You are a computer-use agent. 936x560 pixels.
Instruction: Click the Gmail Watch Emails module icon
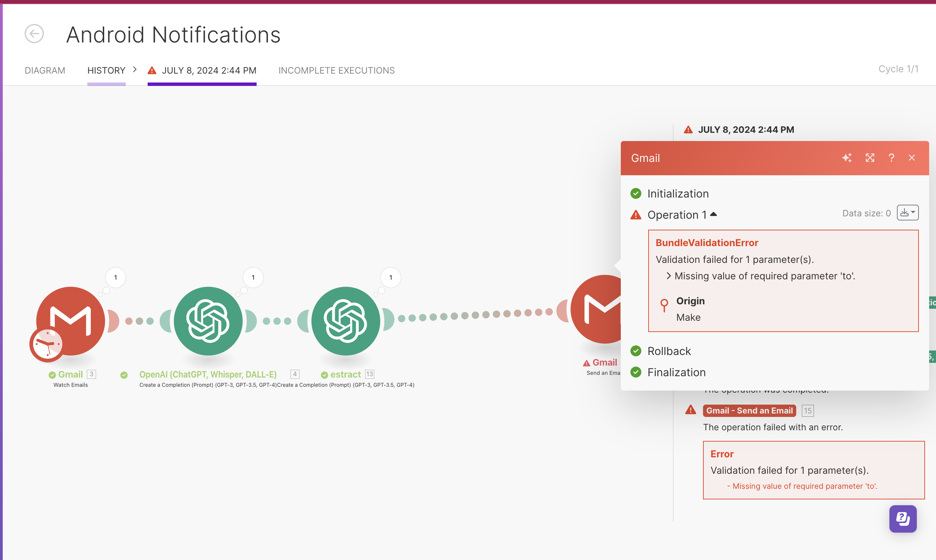pos(71,321)
